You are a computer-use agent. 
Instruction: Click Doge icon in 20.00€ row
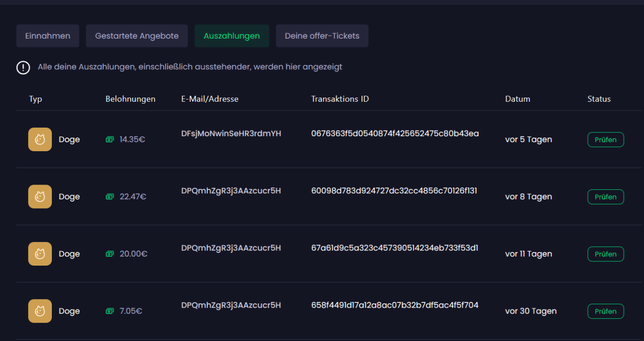[x=40, y=254]
